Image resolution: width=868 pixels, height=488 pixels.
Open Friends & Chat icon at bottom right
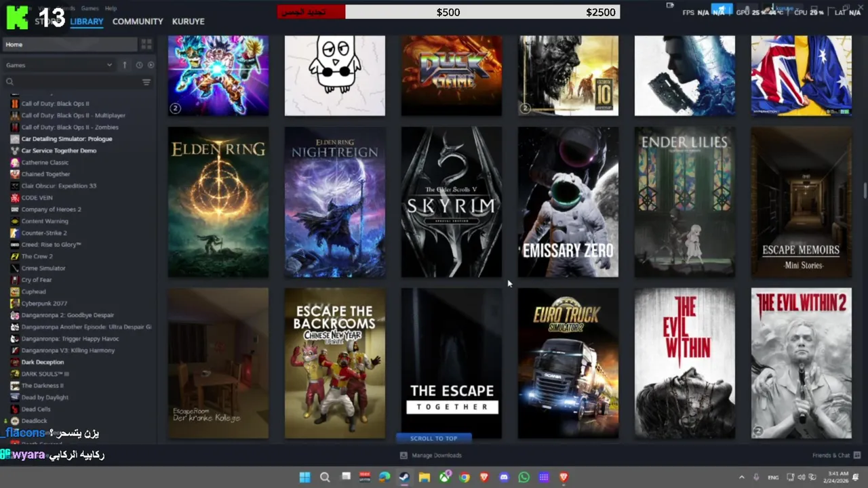pos(856,455)
